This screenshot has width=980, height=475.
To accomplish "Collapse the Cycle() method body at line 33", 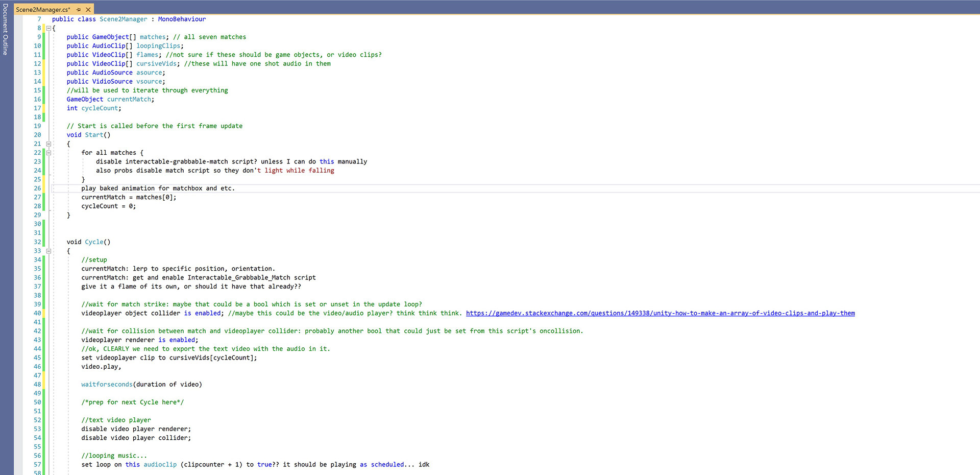I will tap(49, 251).
